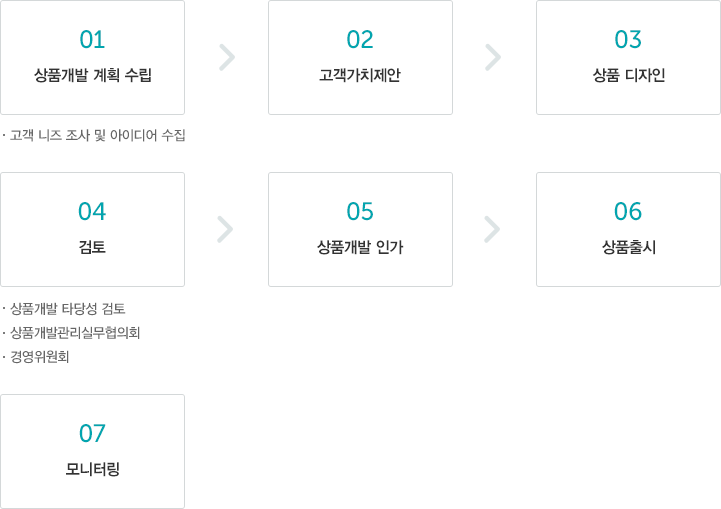Select the 05 상품개발 인가 step box

point(360,229)
